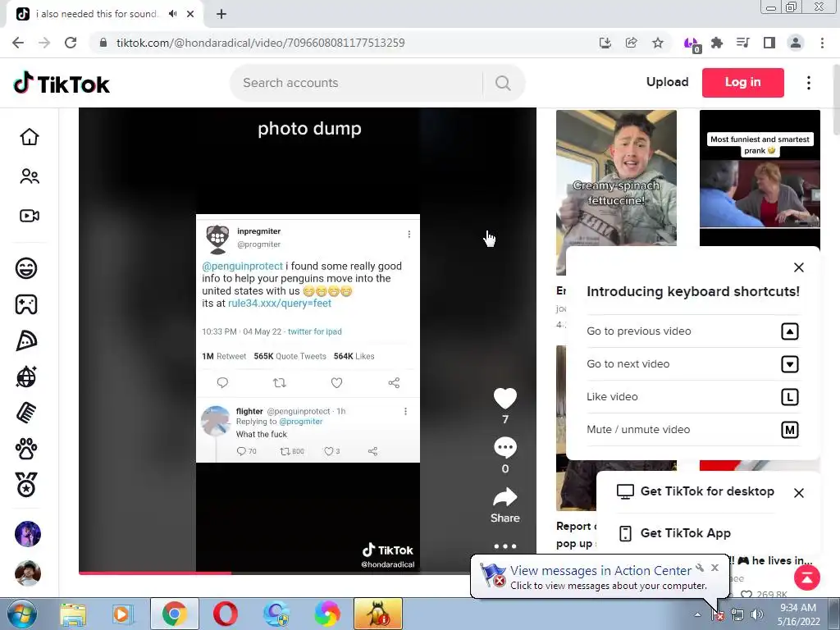Select the Food pizza slice category icon

click(26, 340)
